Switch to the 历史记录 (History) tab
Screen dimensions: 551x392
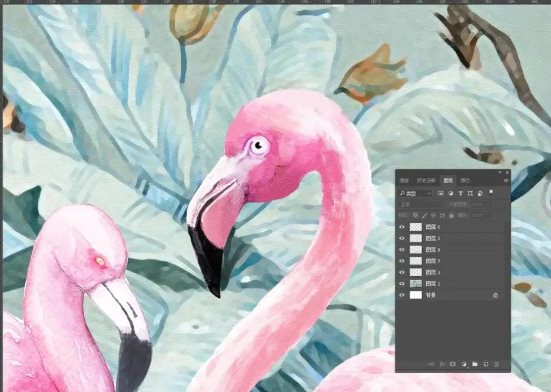click(426, 181)
